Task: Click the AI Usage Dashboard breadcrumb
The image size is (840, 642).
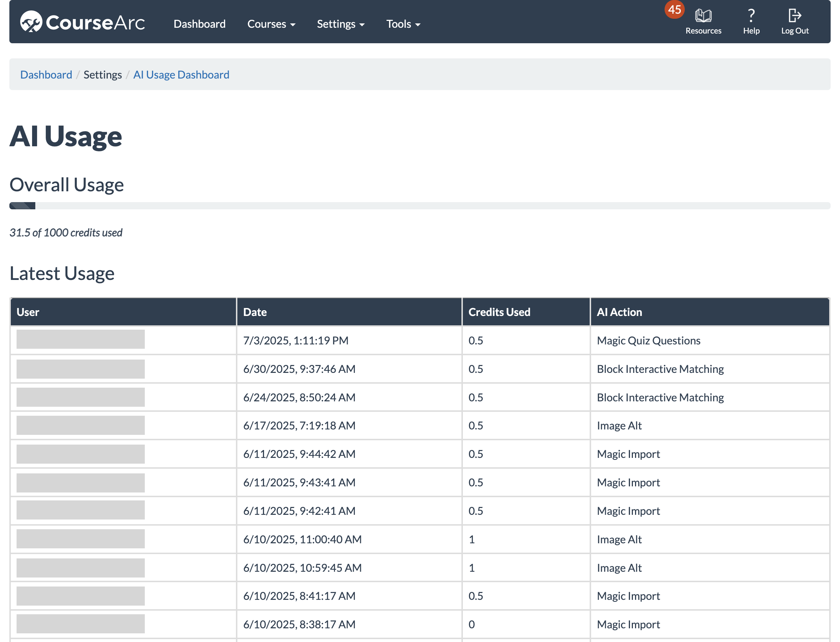Action: [x=181, y=75]
